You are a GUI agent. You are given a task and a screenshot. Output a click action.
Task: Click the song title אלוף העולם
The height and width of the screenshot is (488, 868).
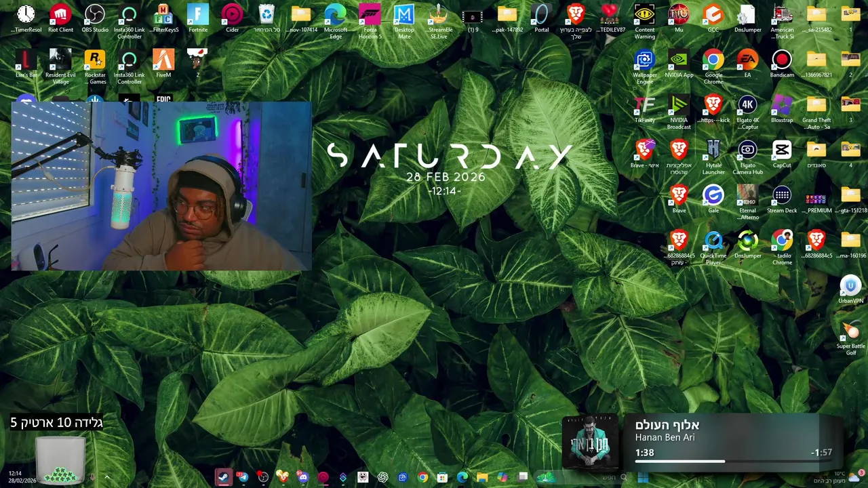[x=667, y=425]
